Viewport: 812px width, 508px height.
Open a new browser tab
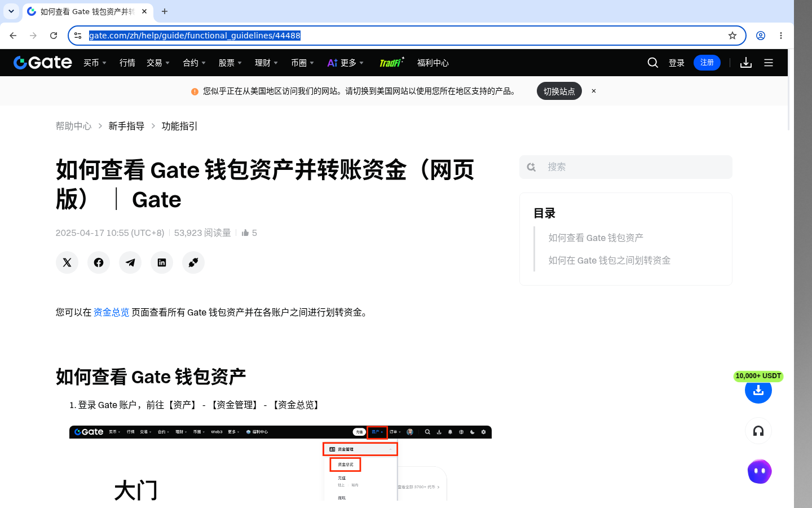[x=165, y=11]
